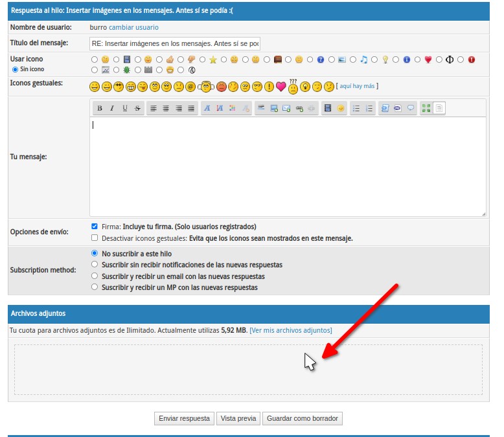This screenshot has height=437, width=504.
Task: Insert the pink heart smiley
Action: (x=281, y=86)
